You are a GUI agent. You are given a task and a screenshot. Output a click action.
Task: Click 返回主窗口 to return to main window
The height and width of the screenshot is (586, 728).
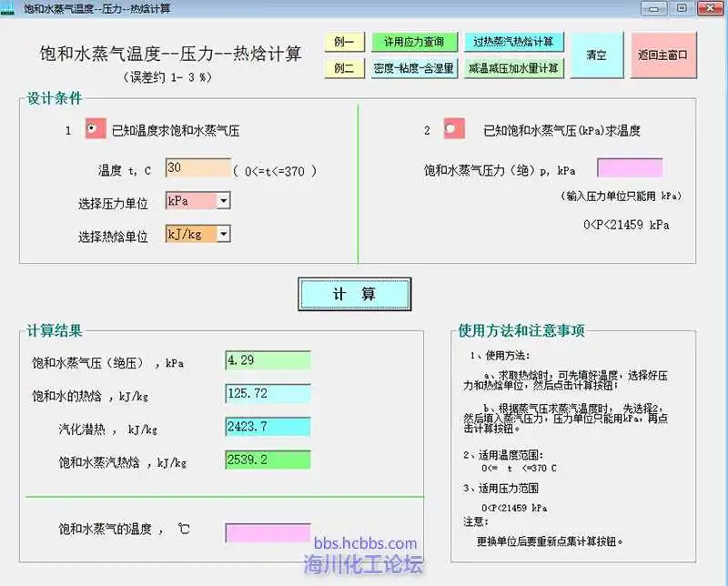tap(663, 56)
